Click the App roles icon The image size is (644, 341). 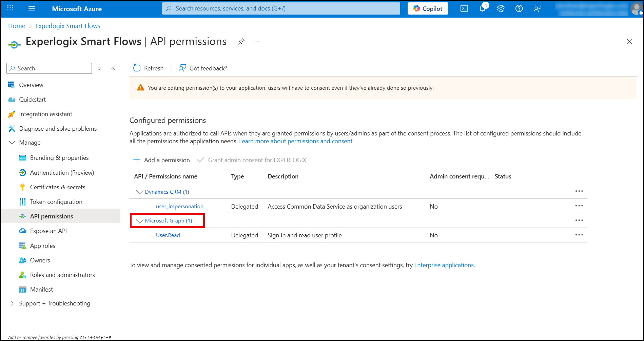click(x=22, y=246)
